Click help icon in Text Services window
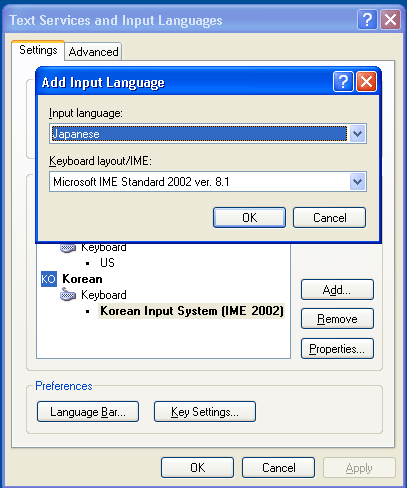This screenshot has height=488, width=407. [367, 20]
